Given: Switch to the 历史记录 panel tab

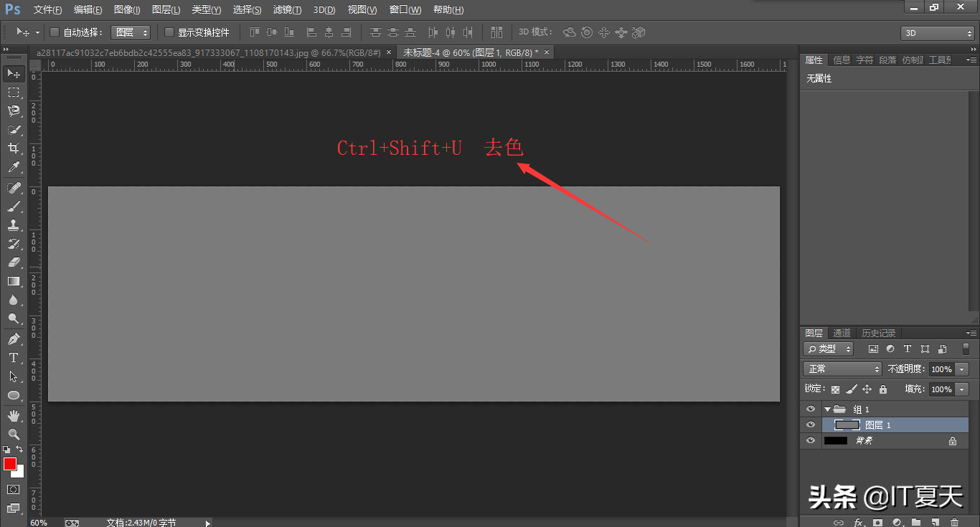Looking at the screenshot, I should (879, 333).
